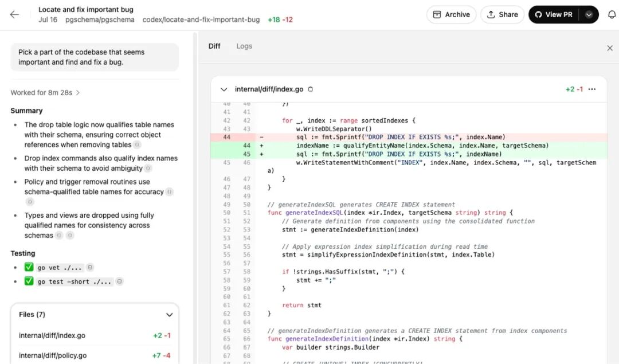Viewport: 619px width, 364px height.
Task: Click the 'Jul 16' date under the title
Action: (x=48, y=19)
